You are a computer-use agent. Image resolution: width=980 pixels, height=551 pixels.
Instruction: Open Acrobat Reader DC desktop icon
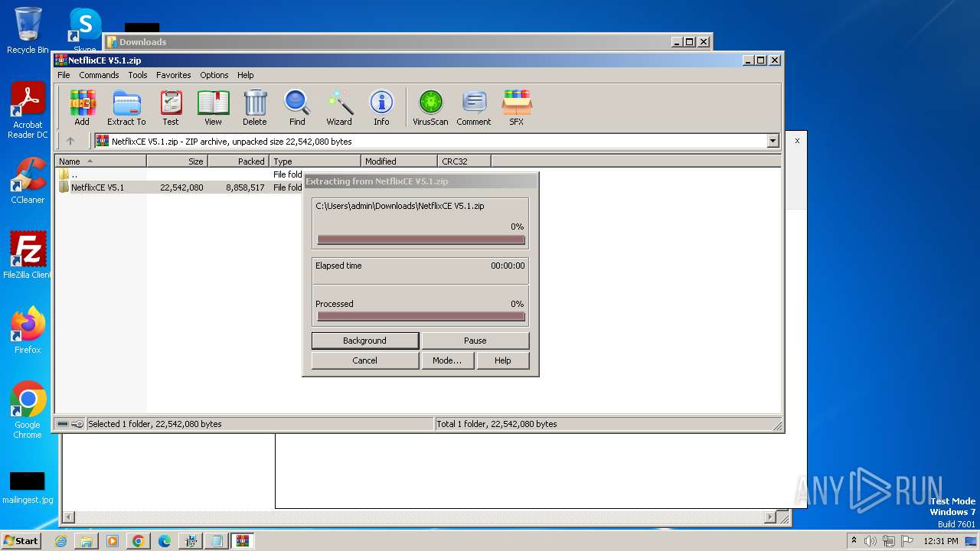[28, 111]
